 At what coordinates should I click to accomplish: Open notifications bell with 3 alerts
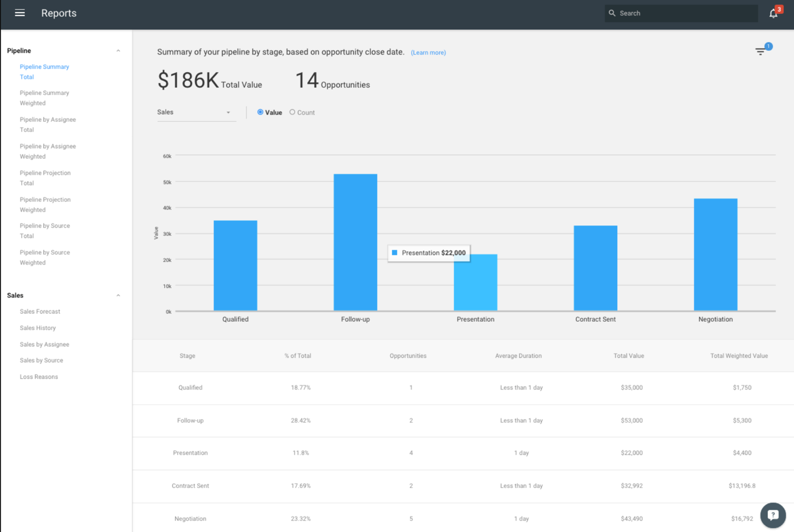(x=774, y=13)
